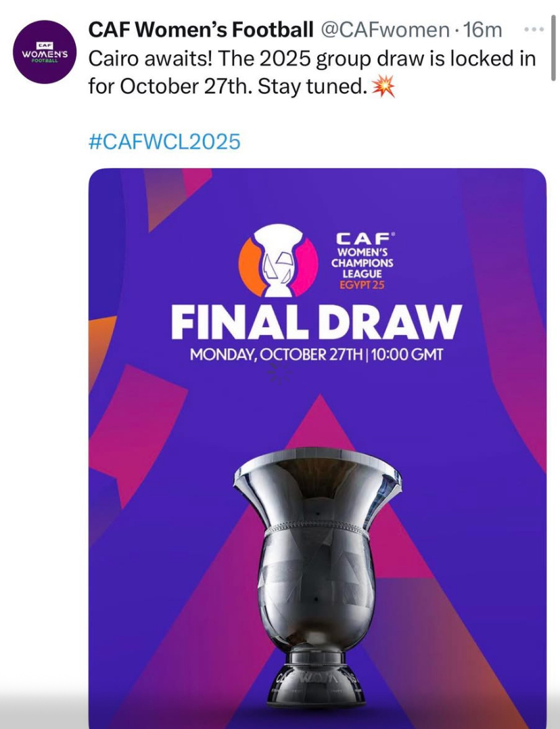Open the @CAFwomen handle link
Image resolution: width=560 pixels, height=729 pixels.
click(384, 30)
